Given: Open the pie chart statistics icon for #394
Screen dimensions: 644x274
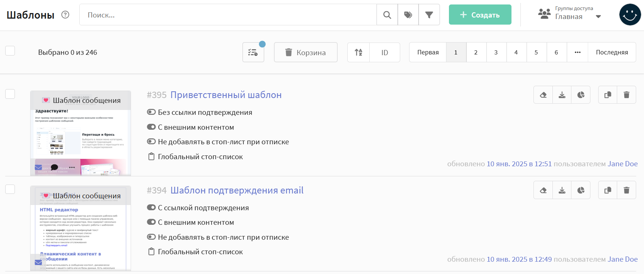Looking at the screenshot, I should [x=581, y=190].
